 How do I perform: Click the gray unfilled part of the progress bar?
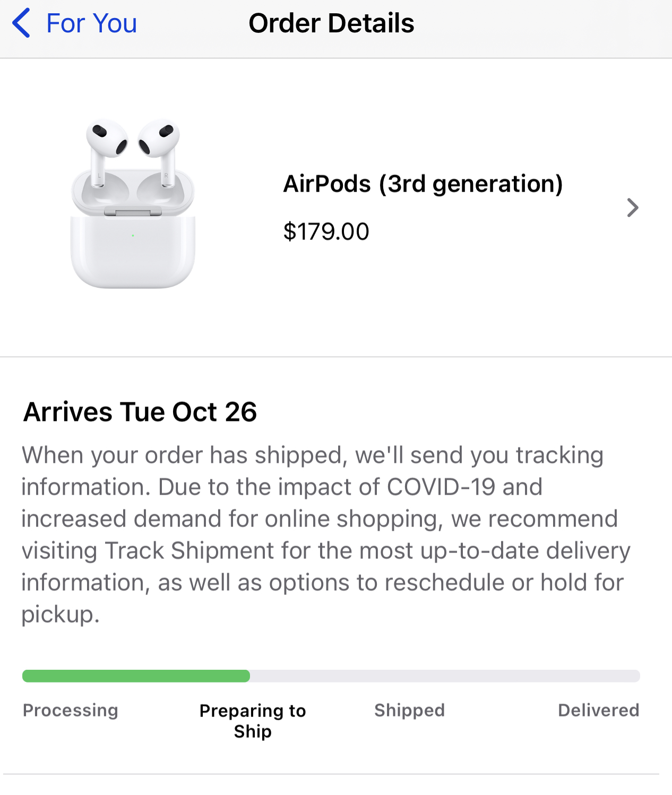tap(445, 676)
